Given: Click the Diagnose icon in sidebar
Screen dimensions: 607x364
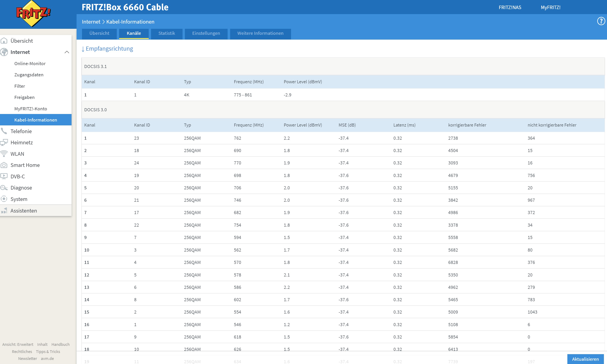Looking at the screenshot, I should [4, 188].
